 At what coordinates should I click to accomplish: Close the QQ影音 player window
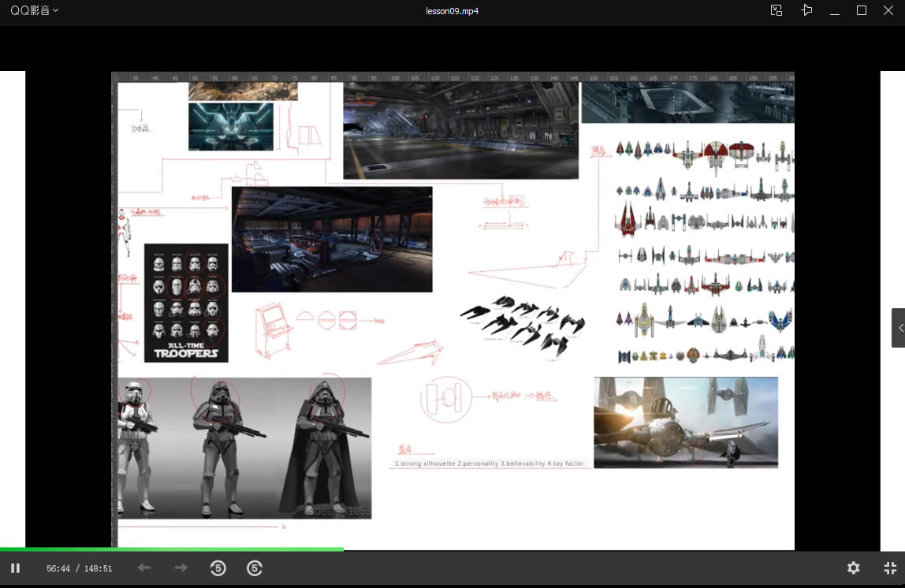pyautogui.click(x=888, y=10)
